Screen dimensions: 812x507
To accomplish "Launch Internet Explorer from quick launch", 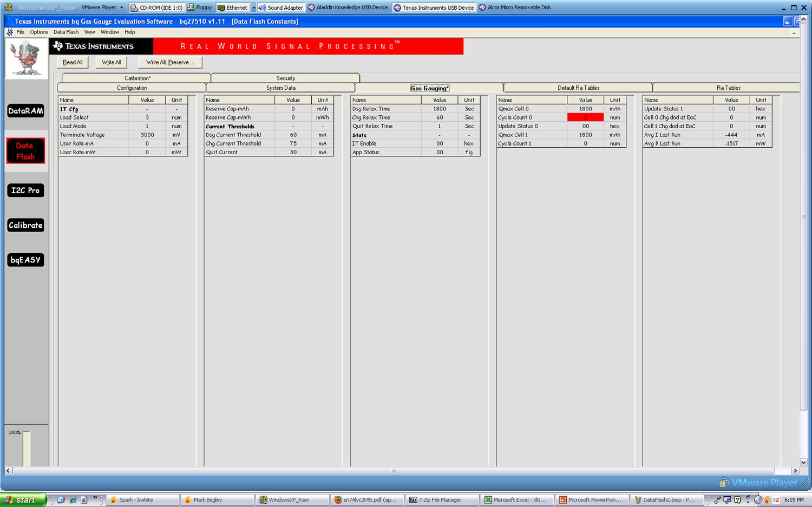I will pyautogui.click(x=73, y=500).
